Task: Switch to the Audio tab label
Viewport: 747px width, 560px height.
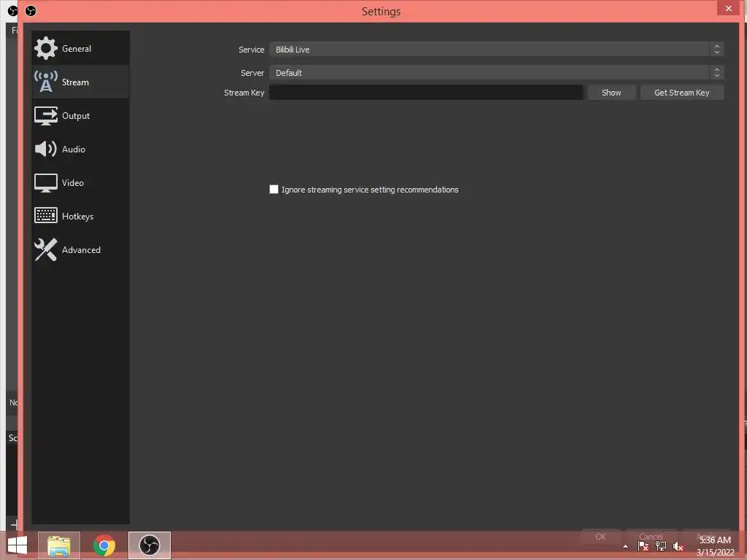Action: 74,149
